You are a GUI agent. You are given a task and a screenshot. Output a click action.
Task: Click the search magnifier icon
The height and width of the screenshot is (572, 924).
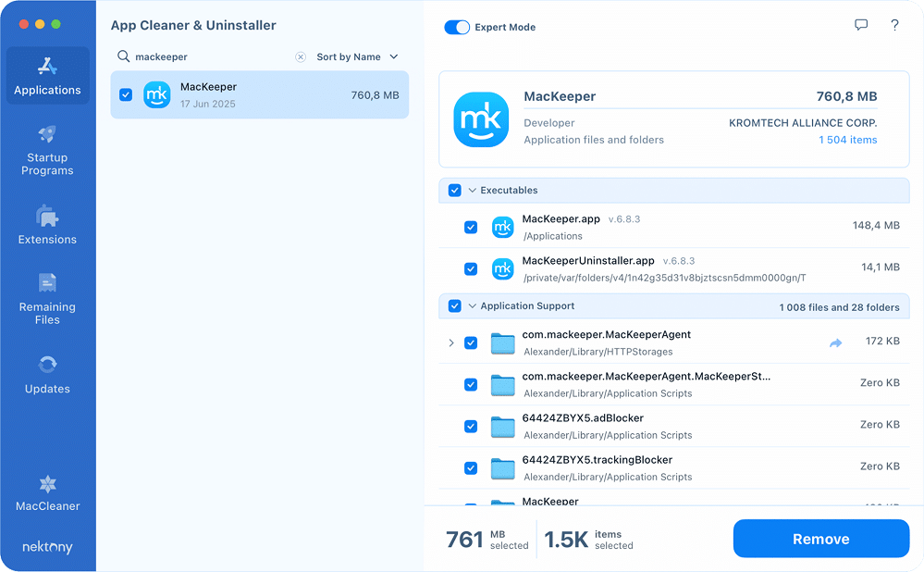pyautogui.click(x=123, y=56)
